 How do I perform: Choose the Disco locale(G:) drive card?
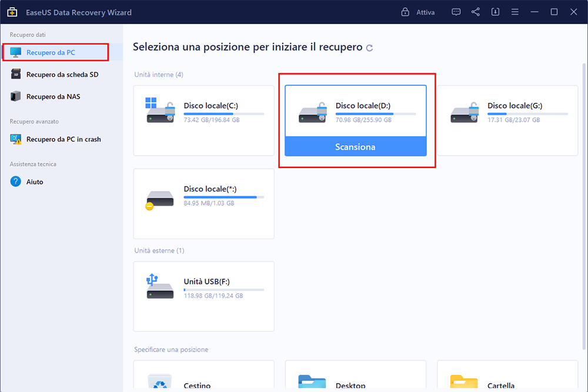507,120
